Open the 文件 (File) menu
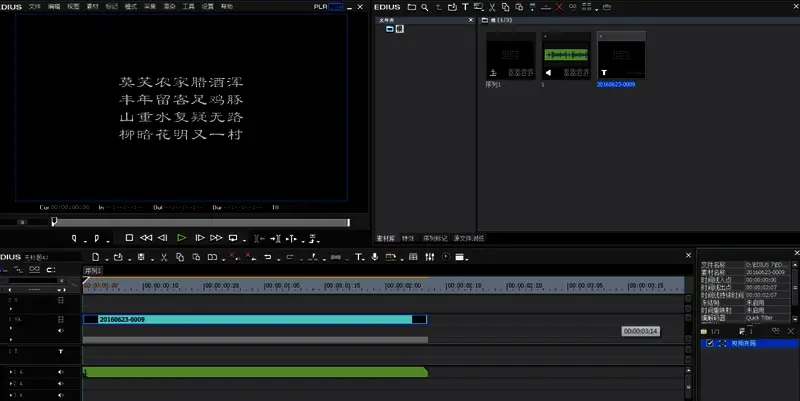Viewport: 800px width, 401px height. click(x=35, y=6)
